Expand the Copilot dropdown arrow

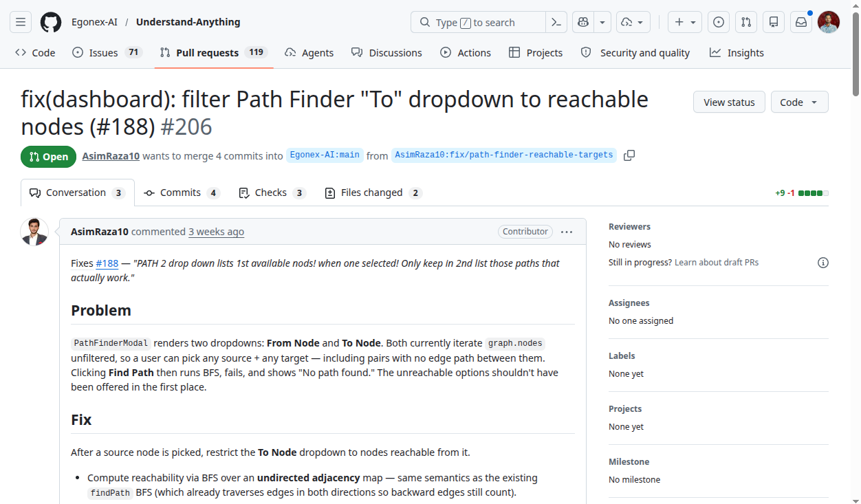[602, 22]
